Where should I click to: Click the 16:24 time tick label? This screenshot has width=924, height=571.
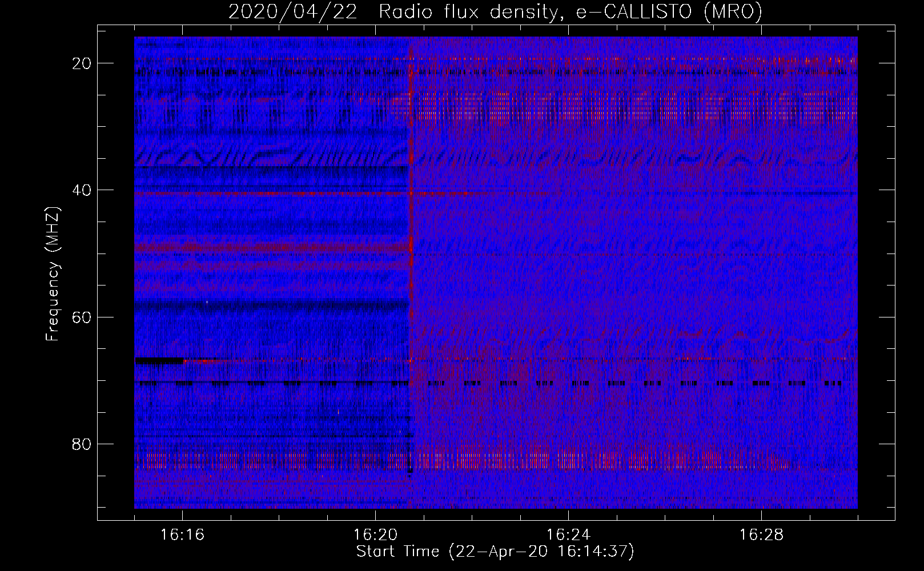[x=568, y=534]
